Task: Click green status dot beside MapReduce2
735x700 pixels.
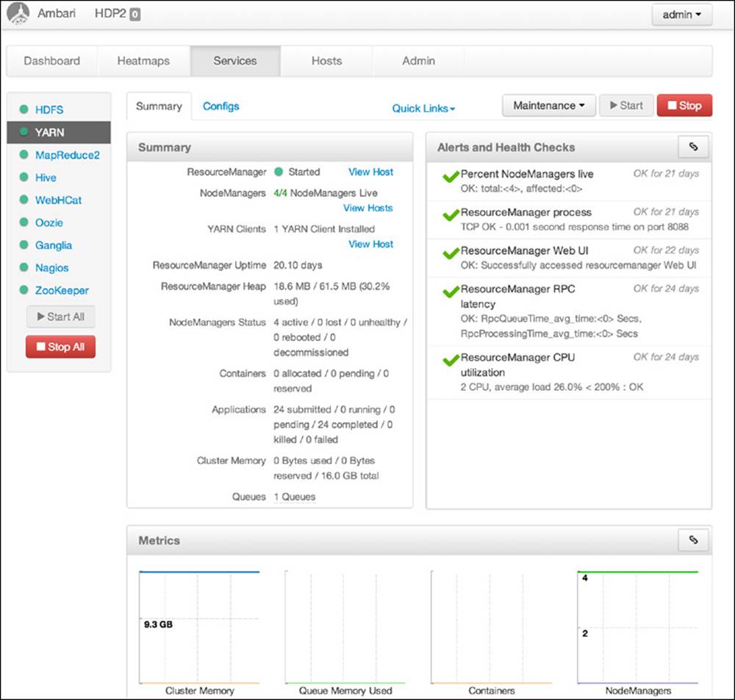Action: [24, 155]
